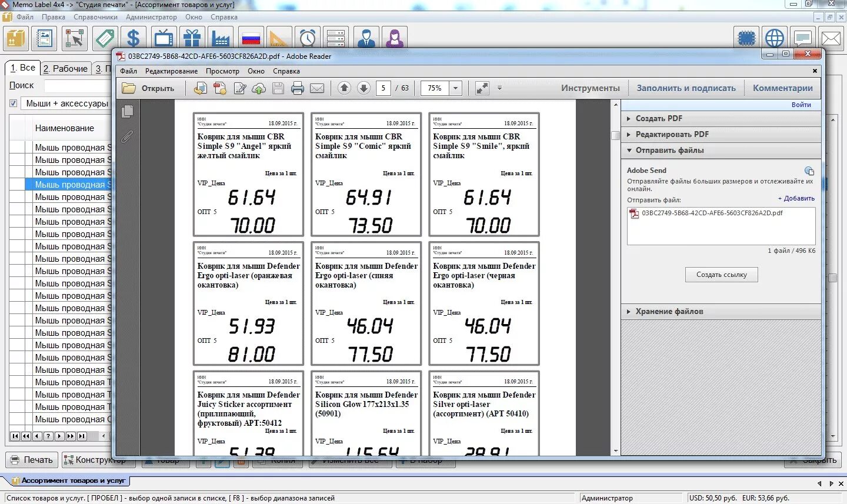Click the globe web icon
Screen dimensions: 847x504
(x=775, y=39)
